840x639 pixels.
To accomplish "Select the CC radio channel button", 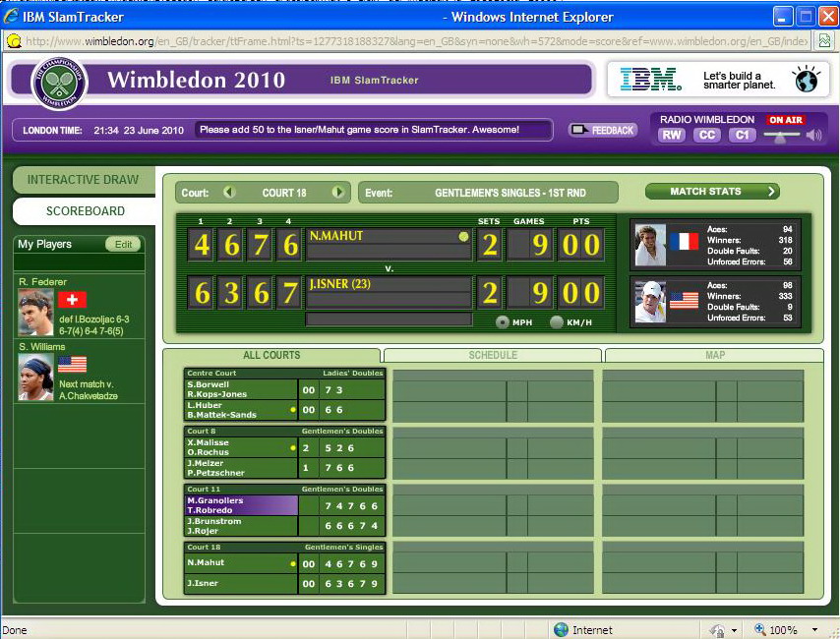I will [706, 135].
